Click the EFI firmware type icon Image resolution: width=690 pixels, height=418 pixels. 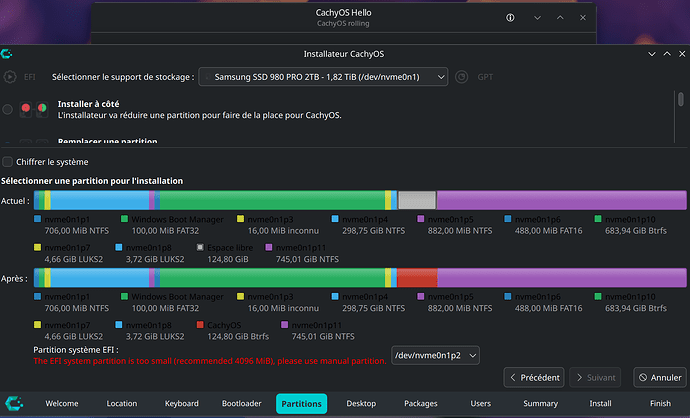tap(11, 76)
